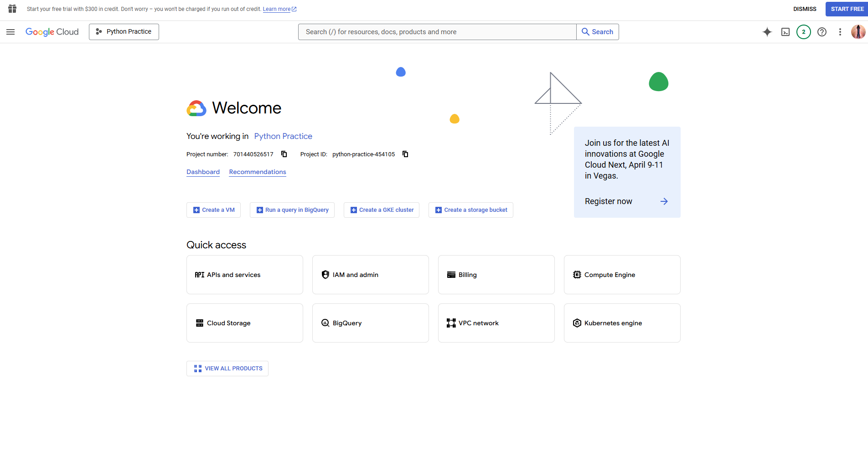Image resolution: width=868 pixels, height=451 pixels.
Task: Open the Kubernetes engine card
Action: click(622, 323)
